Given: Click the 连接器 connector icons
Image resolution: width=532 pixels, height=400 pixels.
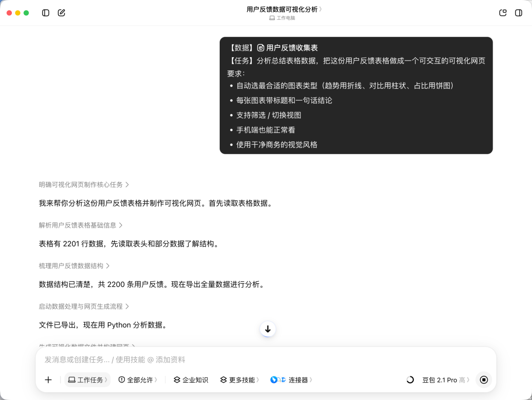Looking at the screenshot, I should [x=278, y=380].
